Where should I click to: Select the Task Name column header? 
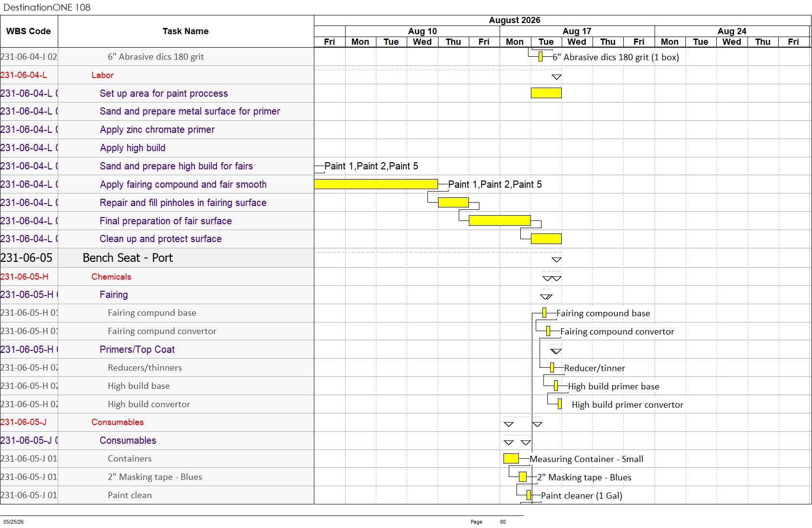pyautogui.click(x=186, y=31)
